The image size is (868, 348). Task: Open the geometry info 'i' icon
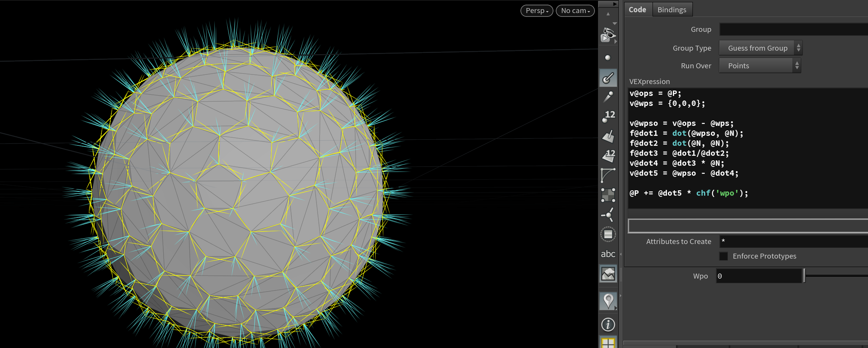608,325
